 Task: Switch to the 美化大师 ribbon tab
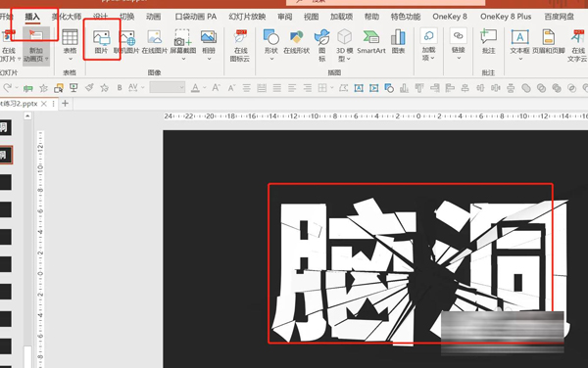[x=67, y=17]
